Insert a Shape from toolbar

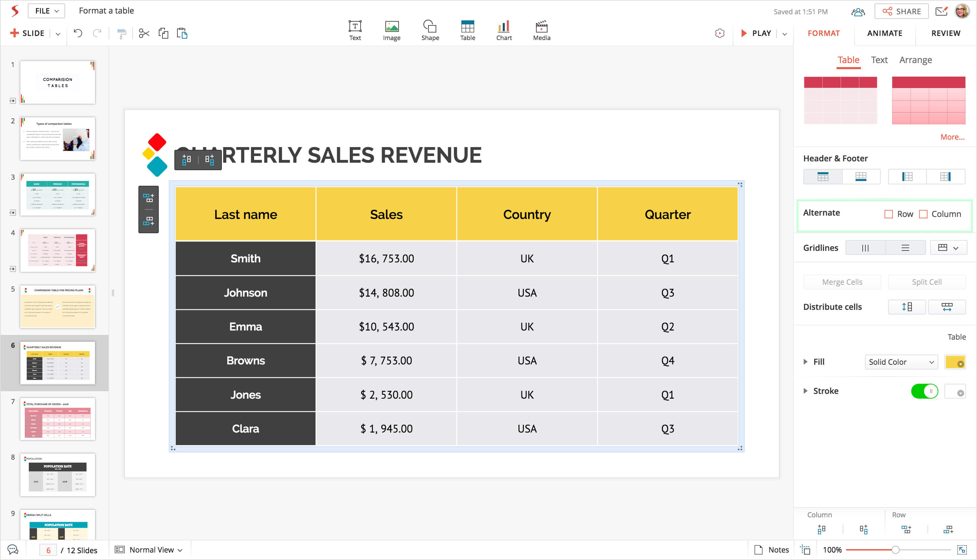(430, 30)
